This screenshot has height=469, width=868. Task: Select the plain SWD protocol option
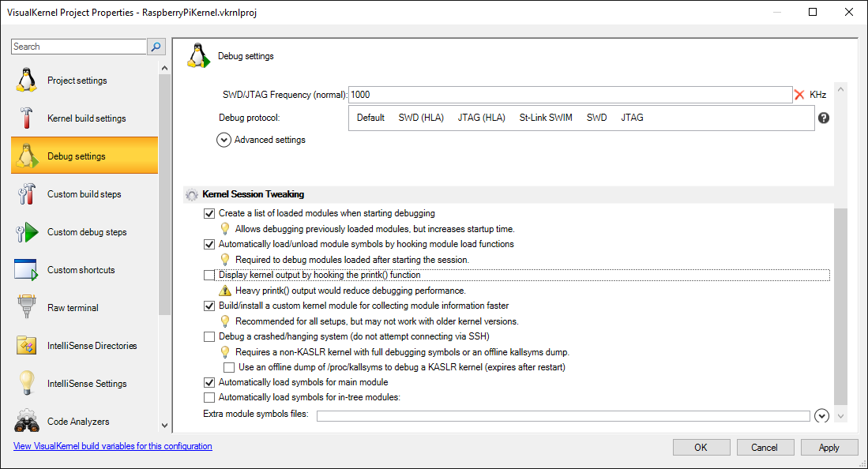click(x=597, y=118)
